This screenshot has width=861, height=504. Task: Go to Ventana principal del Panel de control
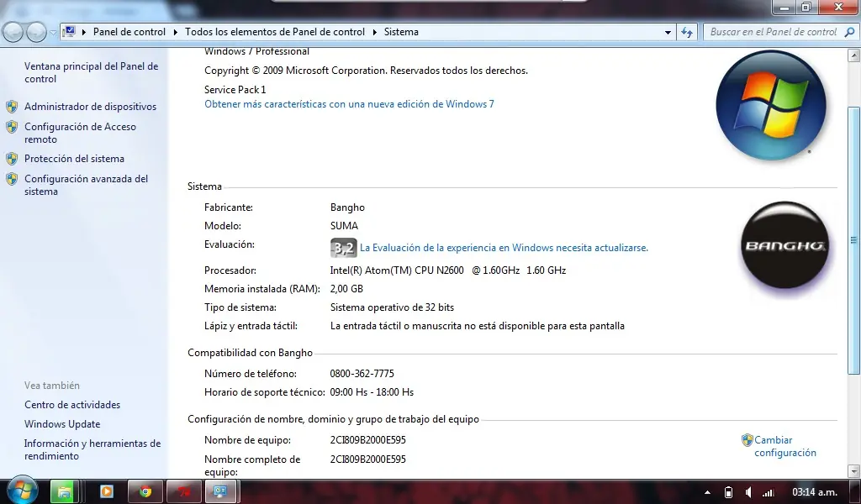91,72
